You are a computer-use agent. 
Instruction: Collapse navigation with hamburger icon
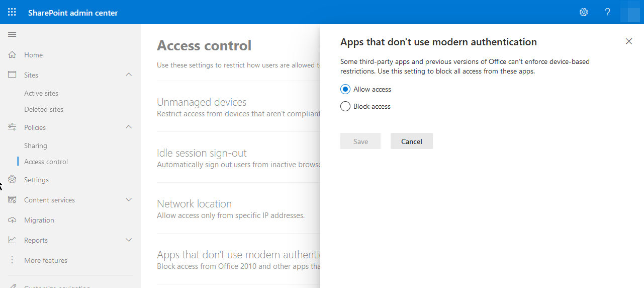[x=12, y=34]
